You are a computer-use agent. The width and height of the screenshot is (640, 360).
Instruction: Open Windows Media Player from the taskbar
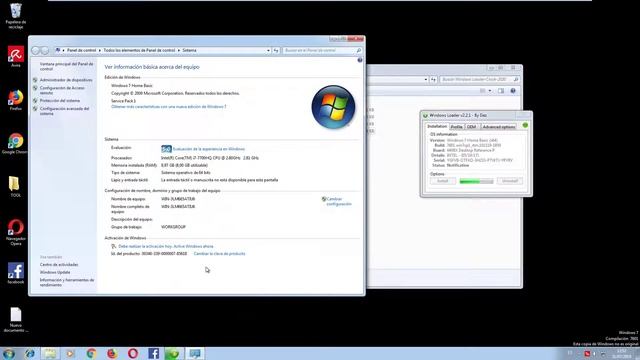(x=71, y=353)
